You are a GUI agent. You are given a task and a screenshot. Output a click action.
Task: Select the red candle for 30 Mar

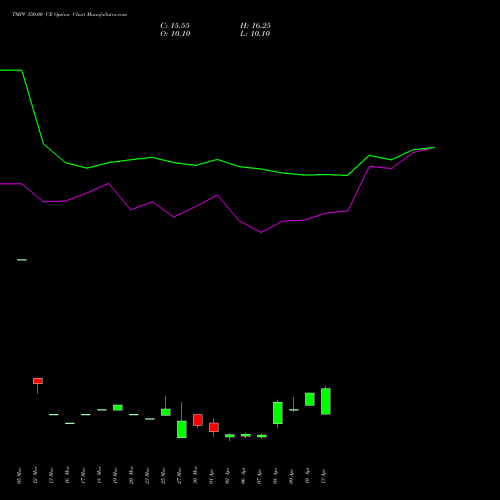point(198,420)
